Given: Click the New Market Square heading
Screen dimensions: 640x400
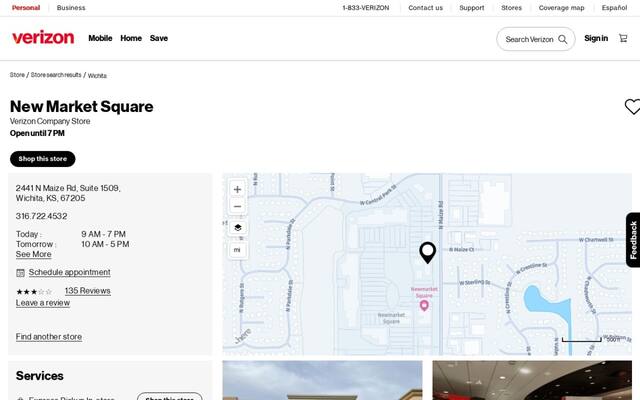Looking at the screenshot, I should (82, 107).
